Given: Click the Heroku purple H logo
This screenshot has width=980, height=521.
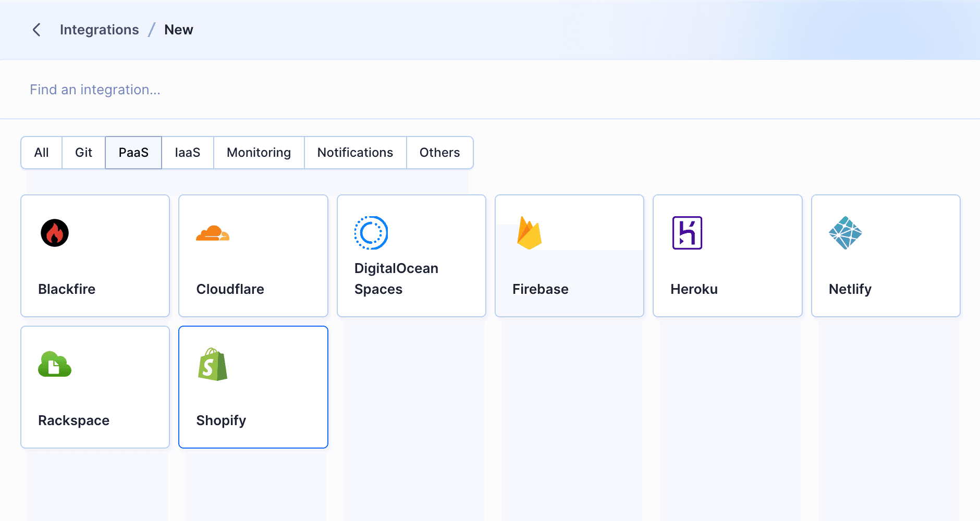Looking at the screenshot, I should [687, 233].
